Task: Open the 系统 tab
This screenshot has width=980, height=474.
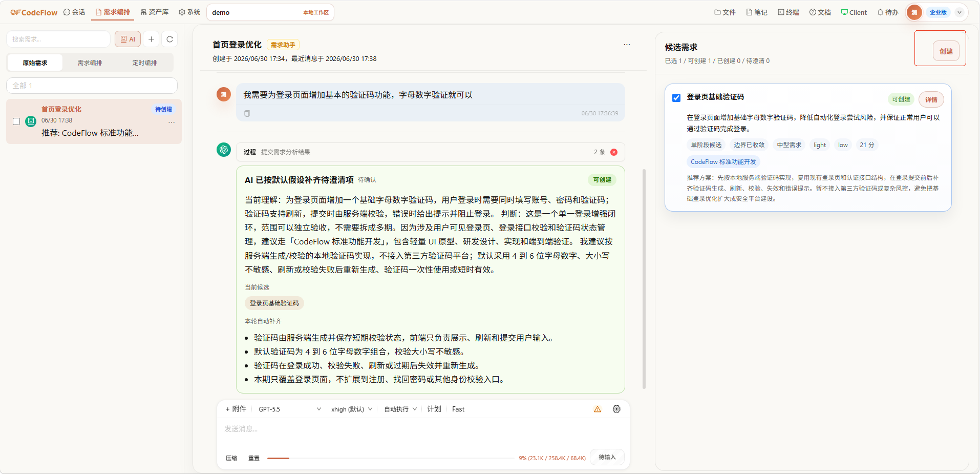Action: point(189,12)
